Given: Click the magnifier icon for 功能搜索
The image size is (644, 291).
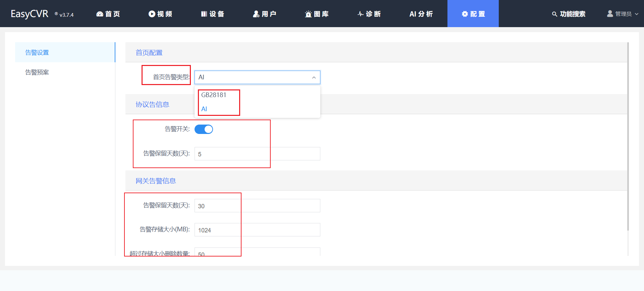Looking at the screenshot, I should [554, 14].
